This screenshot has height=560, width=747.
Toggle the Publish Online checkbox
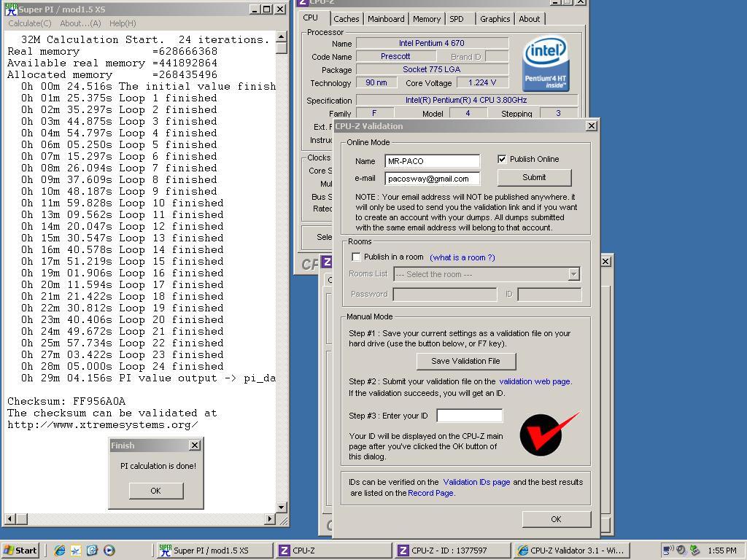[x=502, y=159]
